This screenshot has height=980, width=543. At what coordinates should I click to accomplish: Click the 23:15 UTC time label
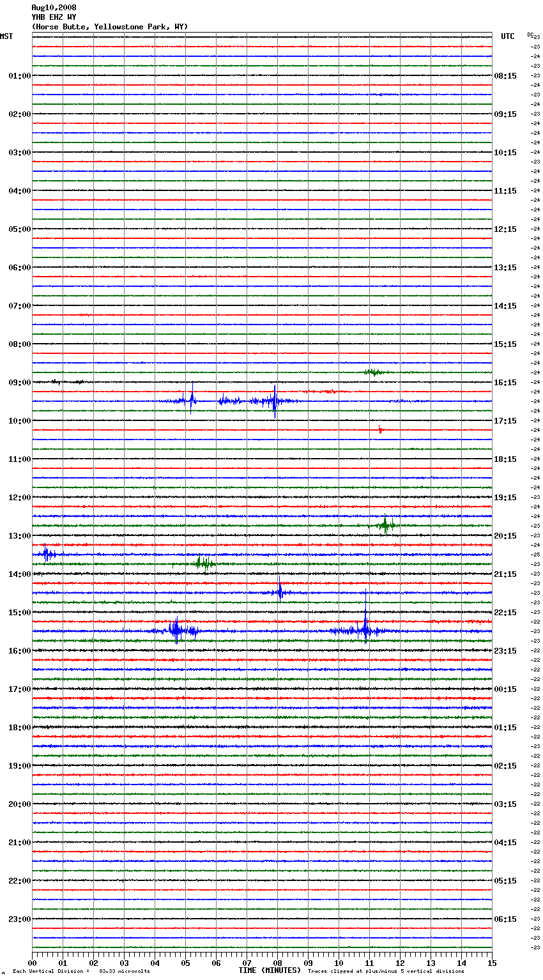pyautogui.click(x=505, y=651)
